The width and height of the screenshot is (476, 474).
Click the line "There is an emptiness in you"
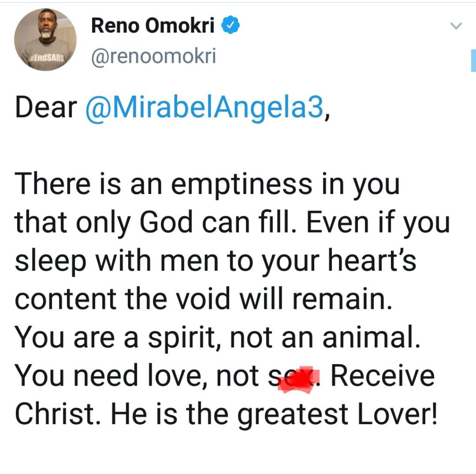(207, 185)
